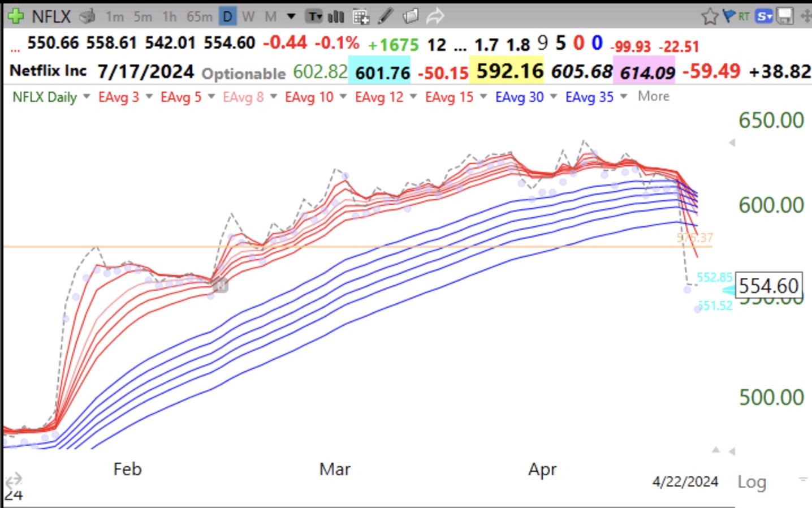Click the green plus add-chart icon
Screen dimensions: 812x508
[x=15, y=16]
